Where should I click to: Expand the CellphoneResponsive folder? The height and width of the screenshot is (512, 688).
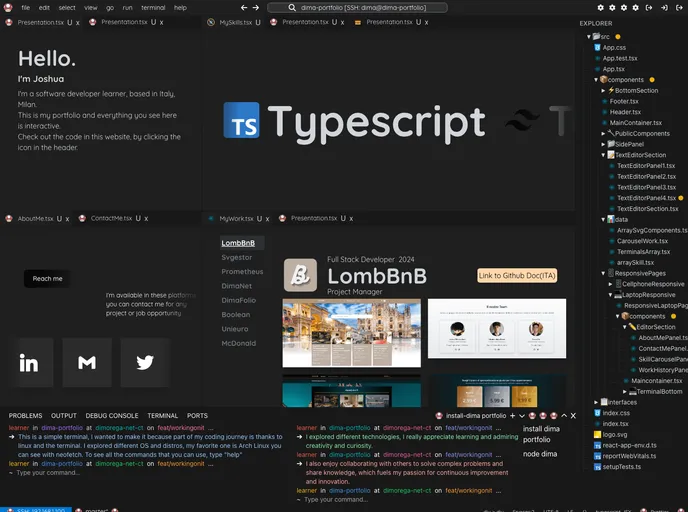[x=610, y=284]
